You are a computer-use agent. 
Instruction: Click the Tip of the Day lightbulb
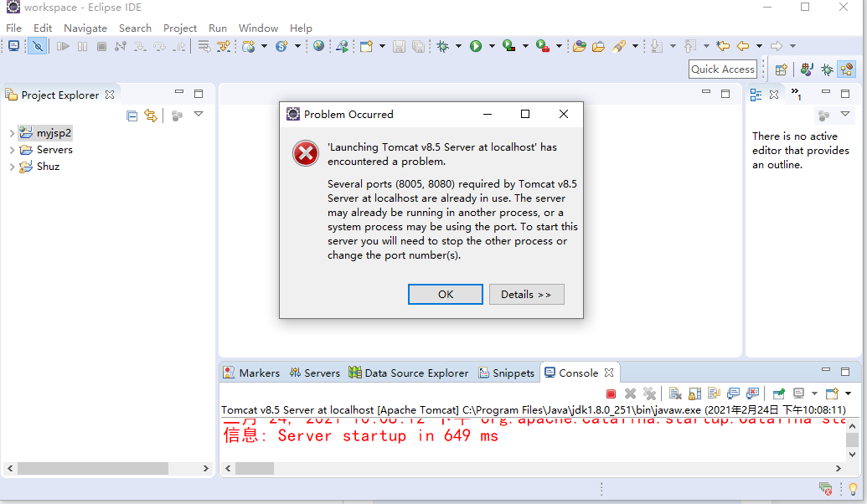pos(853,489)
